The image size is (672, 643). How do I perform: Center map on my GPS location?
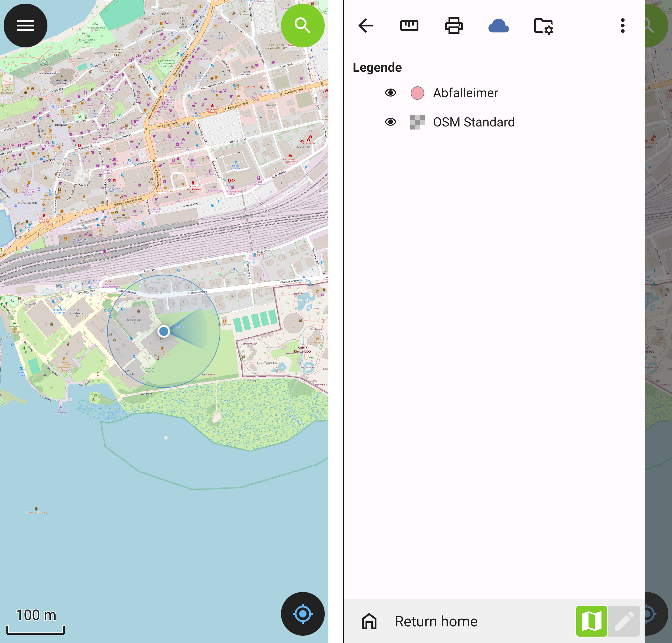point(302,614)
